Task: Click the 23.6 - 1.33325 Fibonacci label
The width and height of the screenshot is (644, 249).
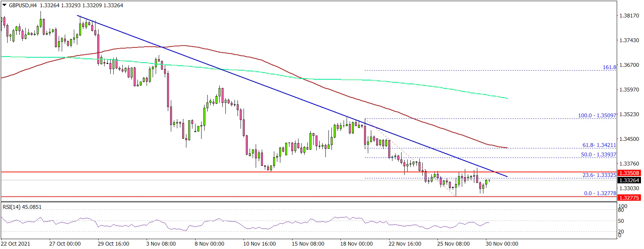Action: (599, 175)
